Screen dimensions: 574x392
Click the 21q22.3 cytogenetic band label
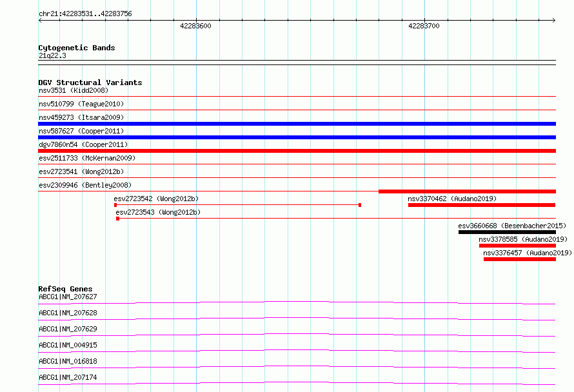tap(52, 55)
